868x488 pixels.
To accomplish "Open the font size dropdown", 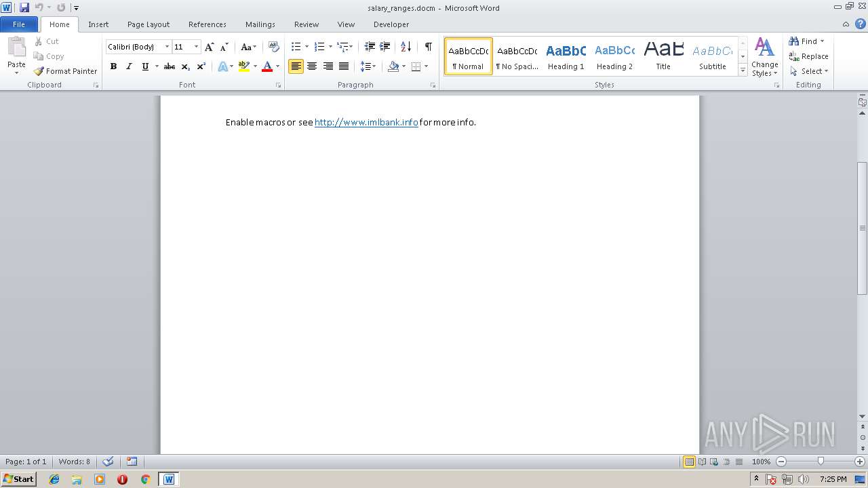I will (197, 47).
